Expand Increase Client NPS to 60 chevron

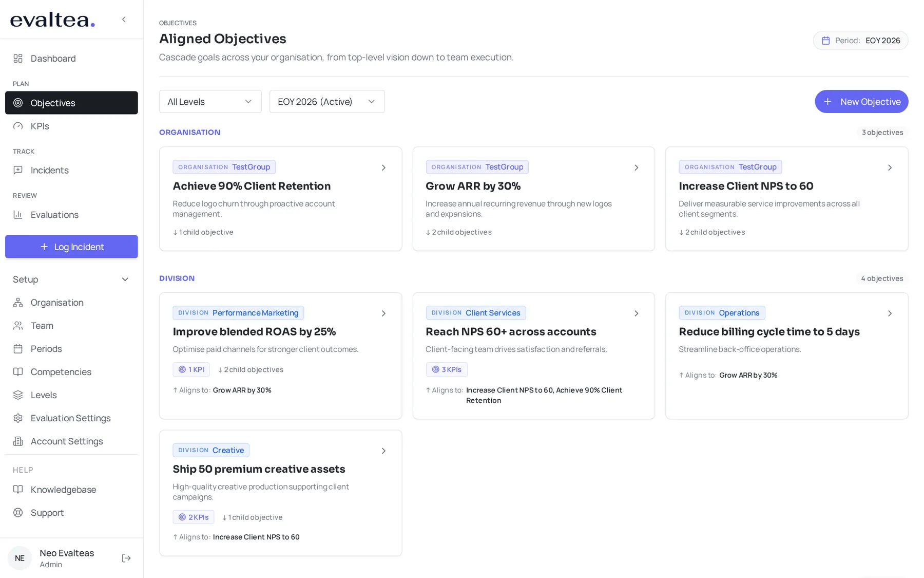pos(890,168)
